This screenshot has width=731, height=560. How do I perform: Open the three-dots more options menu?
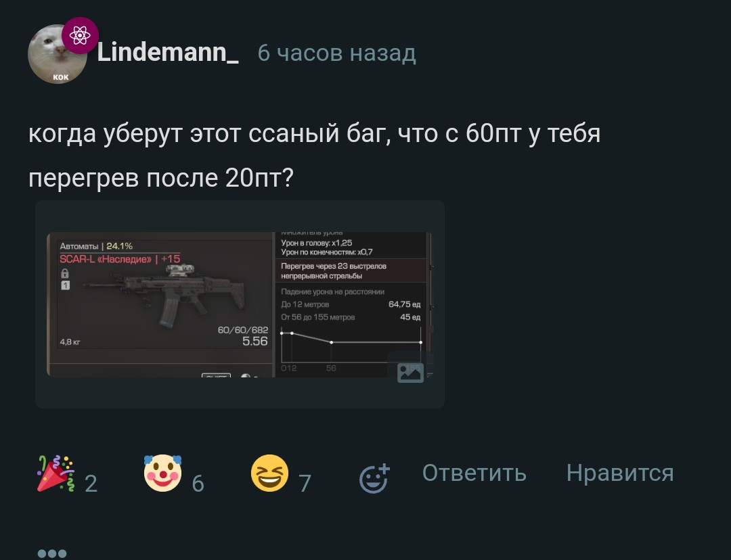pyautogui.click(x=52, y=553)
